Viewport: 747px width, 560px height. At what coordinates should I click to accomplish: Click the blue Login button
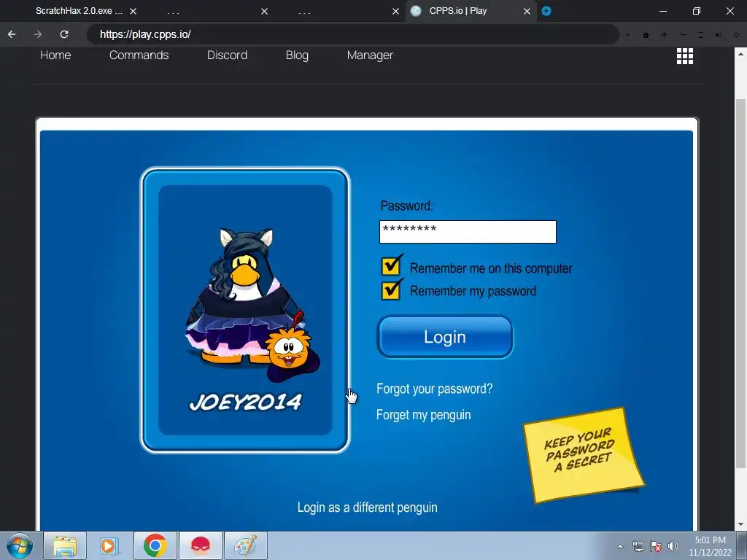click(x=446, y=337)
